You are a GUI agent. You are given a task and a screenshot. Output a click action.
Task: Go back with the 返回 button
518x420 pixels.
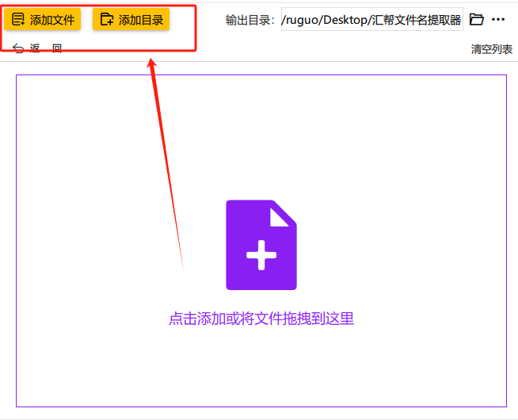[x=37, y=48]
